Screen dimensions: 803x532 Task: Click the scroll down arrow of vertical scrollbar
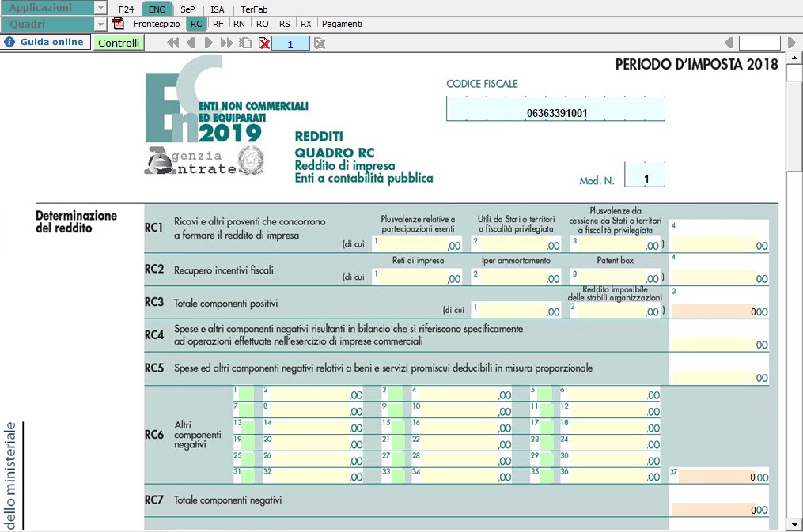pyautogui.click(x=794, y=524)
